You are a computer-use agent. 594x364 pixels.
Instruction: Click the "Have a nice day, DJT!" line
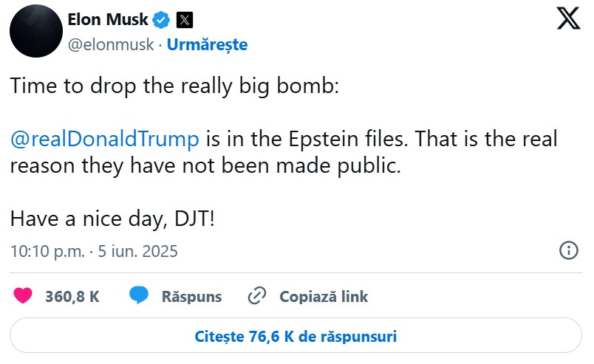coord(112,219)
